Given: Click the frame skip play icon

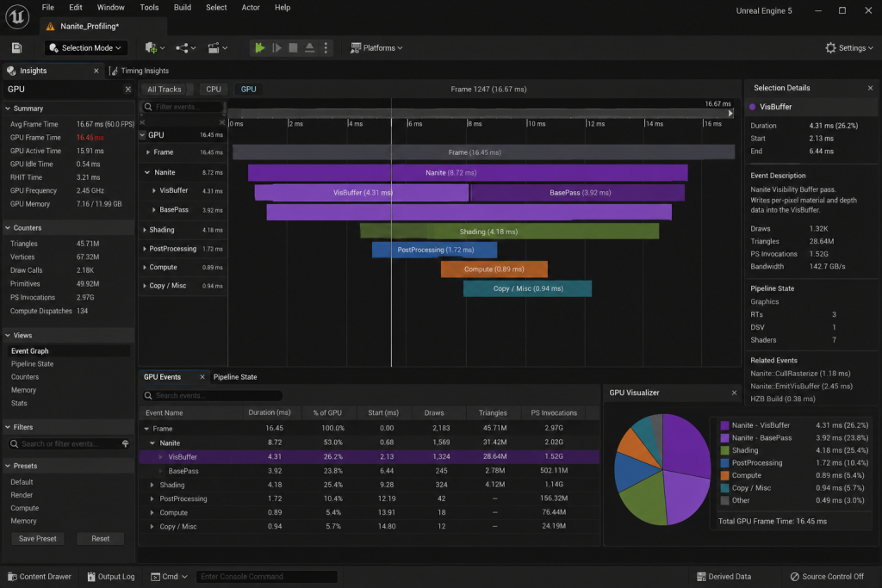Looking at the screenshot, I should [x=276, y=48].
